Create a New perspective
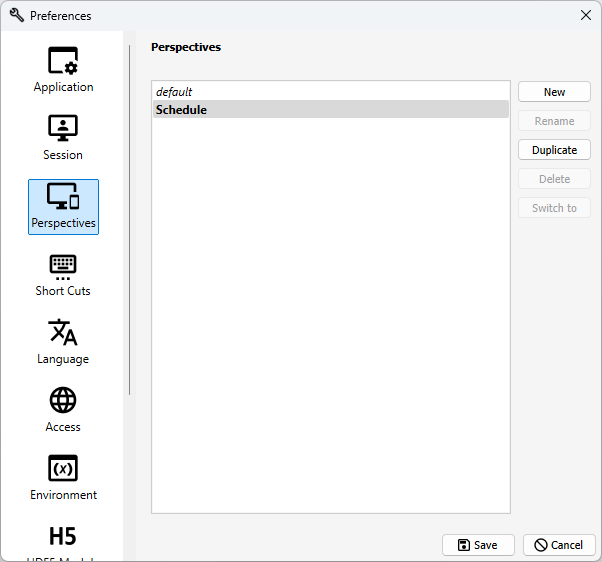602x562 pixels. pyautogui.click(x=554, y=92)
